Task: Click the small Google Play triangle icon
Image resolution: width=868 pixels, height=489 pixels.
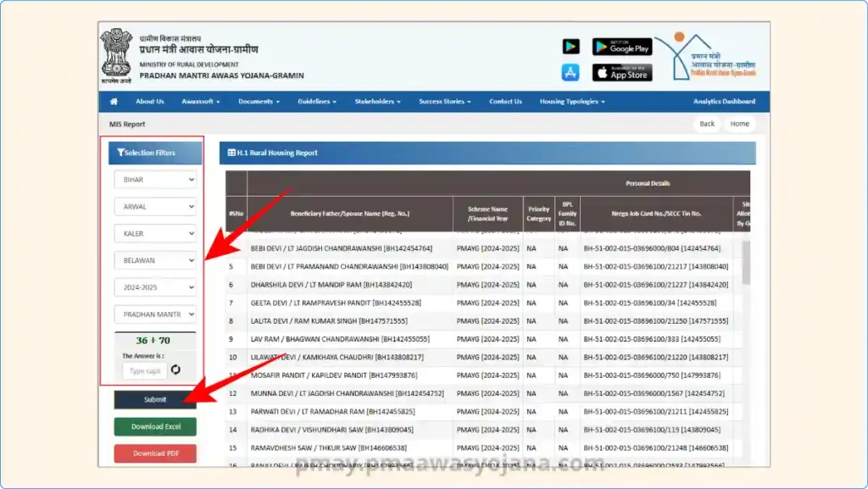Action: [570, 47]
